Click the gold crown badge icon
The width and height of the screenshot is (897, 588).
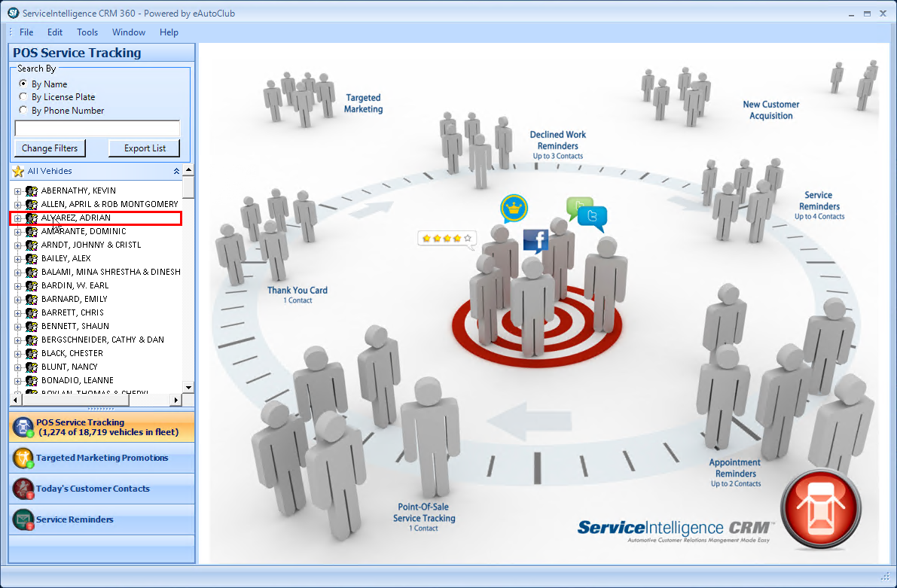coord(514,209)
